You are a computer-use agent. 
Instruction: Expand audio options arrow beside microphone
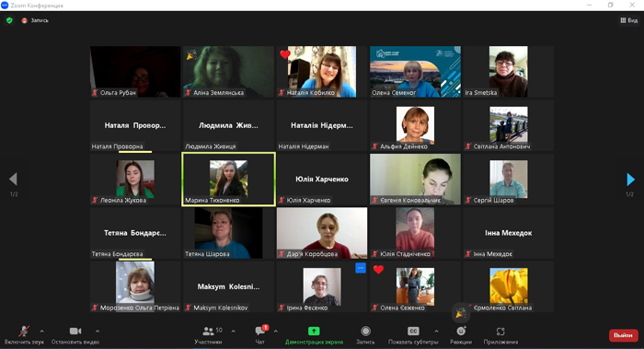click(x=42, y=331)
